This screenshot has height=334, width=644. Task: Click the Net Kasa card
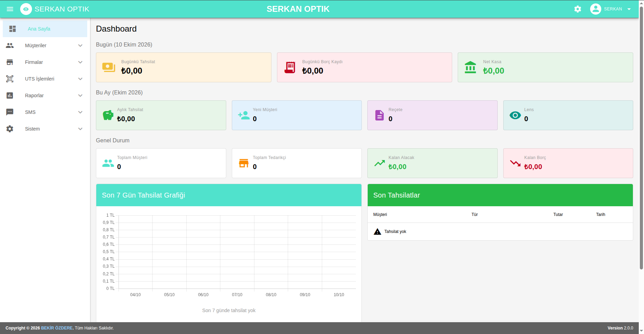545,67
